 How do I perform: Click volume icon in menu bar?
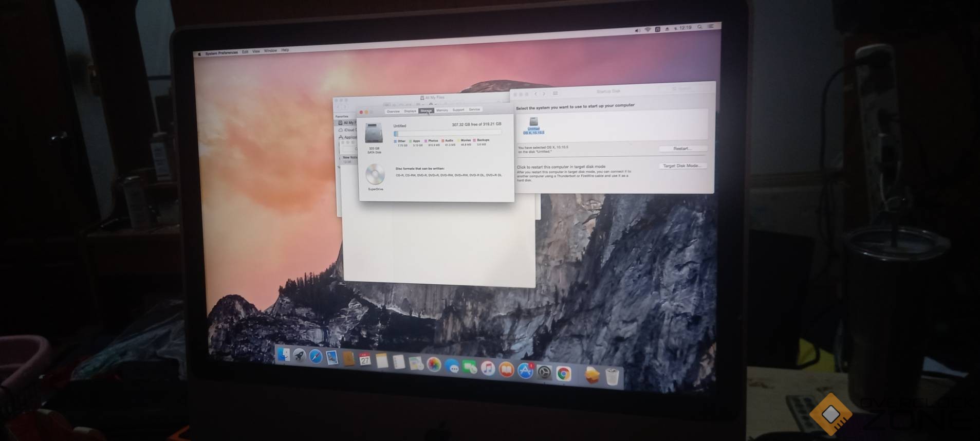click(637, 30)
